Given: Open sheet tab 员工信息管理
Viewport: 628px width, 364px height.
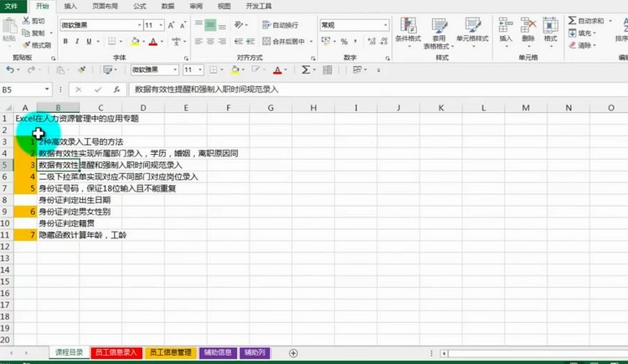Looking at the screenshot, I should [171, 352].
